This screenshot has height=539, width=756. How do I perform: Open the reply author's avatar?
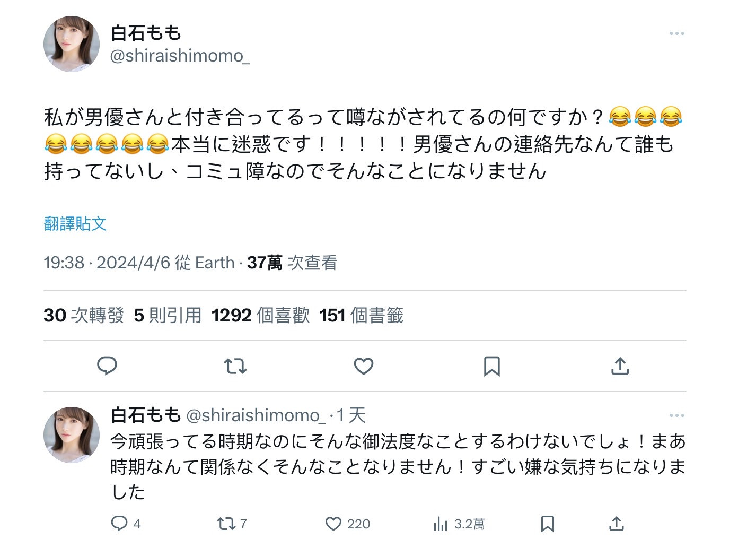pyautogui.click(x=72, y=434)
